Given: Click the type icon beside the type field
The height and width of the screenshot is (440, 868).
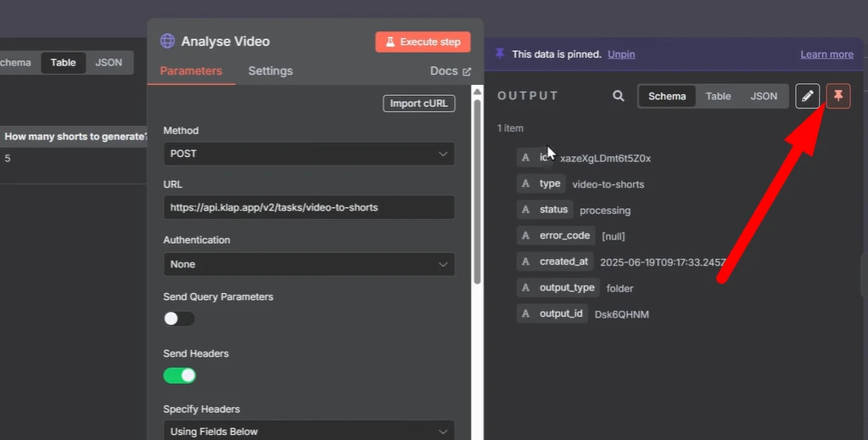Looking at the screenshot, I should pos(525,183).
